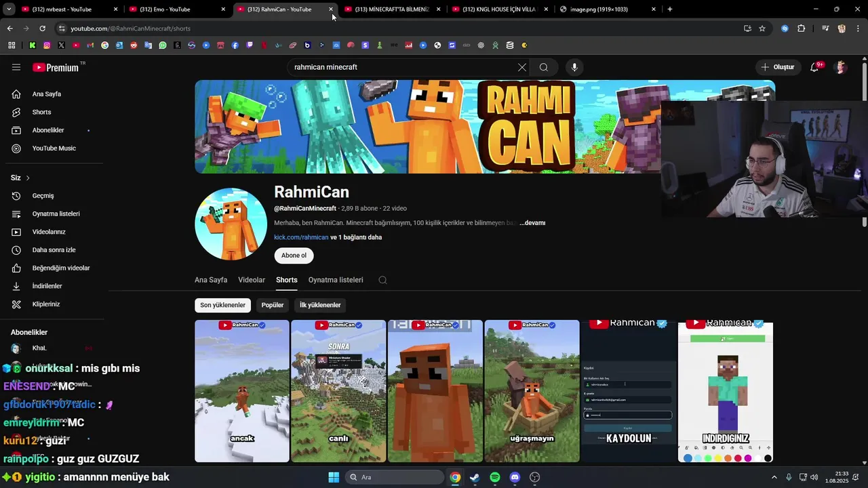Screen dimensions: 868x488
Task: Click the Oluştur create button
Action: [777, 67]
